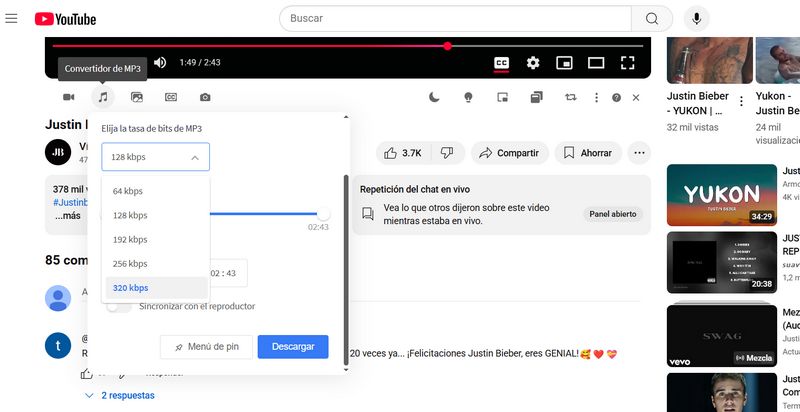The height and width of the screenshot is (412, 800).
Task: Click the trim range slider end handle
Action: click(323, 214)
